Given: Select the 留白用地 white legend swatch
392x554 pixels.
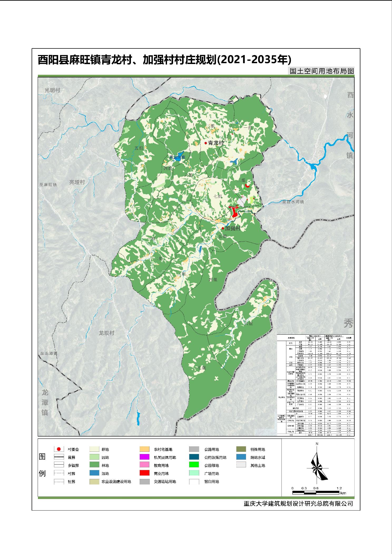Looking at the screenshot, I should click(194, 481).
